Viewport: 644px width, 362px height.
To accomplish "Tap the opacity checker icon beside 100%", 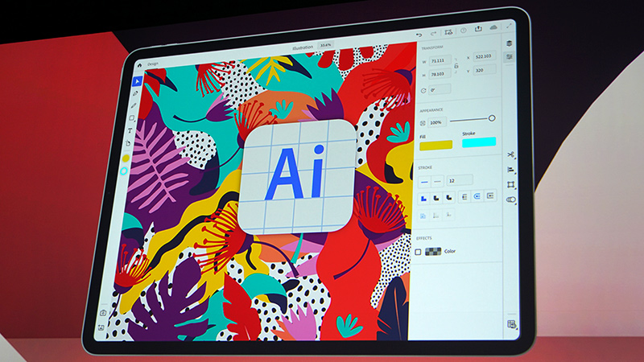I will point(422,123).
